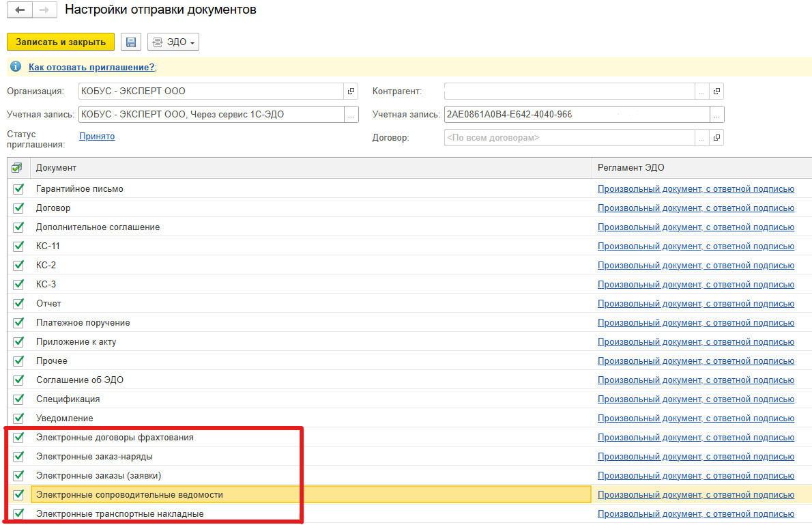The width and height of the screenshot is (812, 525).
Task: Click the blue info icon
Action: pyautogui.click(x=16, y=67)
